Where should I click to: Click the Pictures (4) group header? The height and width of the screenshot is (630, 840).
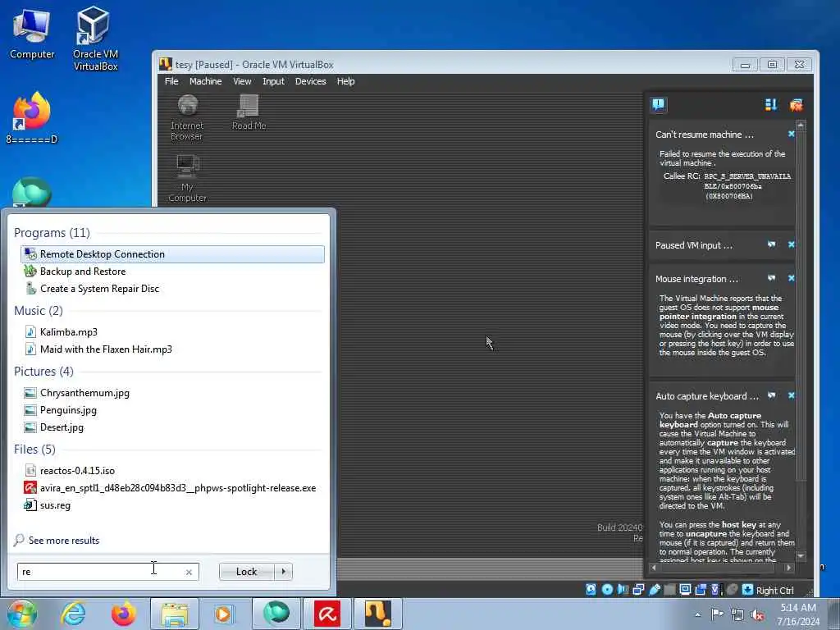(x=44, y=372)
